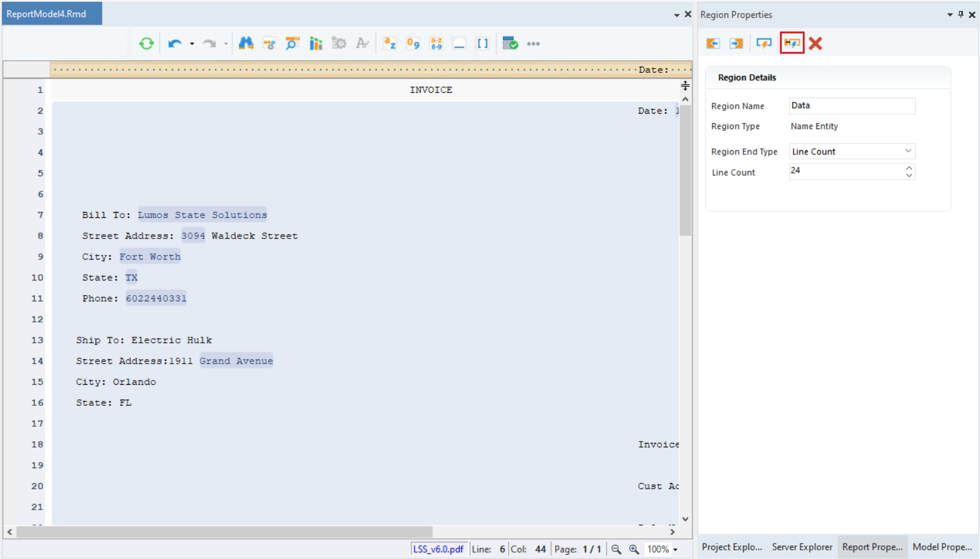980x559 pixels.
Task: Click the 0-9 digit pattern icon
Action: pos(413,43)
